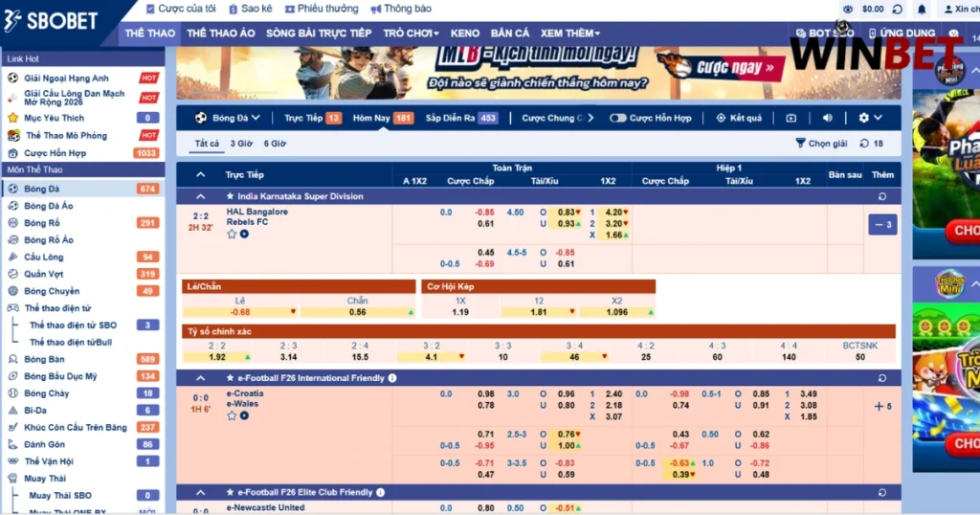Select Lẻ odds -0.68
The height and width of the screenshot is (515, 980).
click(x=240, y=312)
